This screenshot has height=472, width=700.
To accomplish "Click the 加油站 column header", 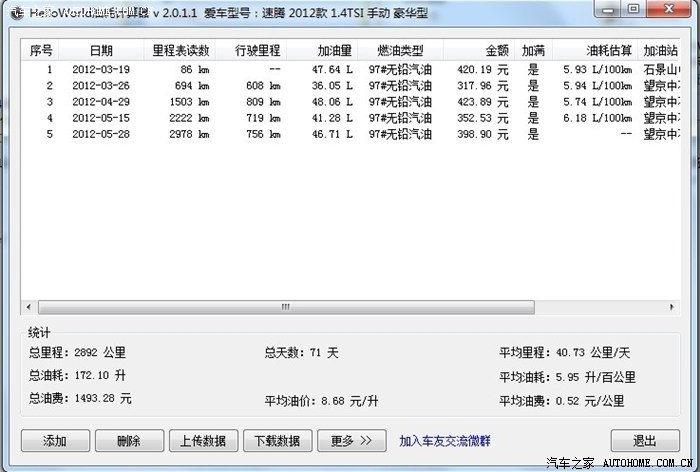I will (x=659, y=50).
